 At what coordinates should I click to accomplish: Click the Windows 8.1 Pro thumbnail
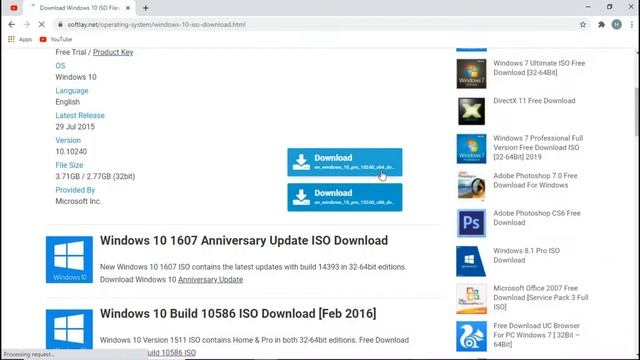pos(471,261)
